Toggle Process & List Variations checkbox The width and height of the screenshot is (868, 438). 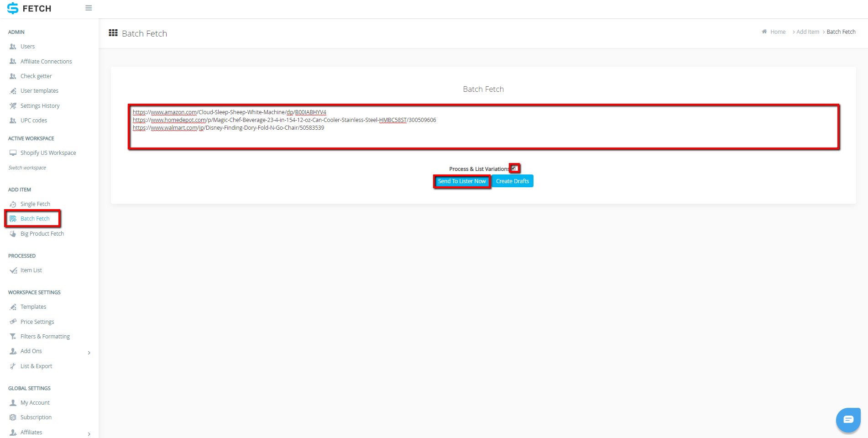(514, 168)
